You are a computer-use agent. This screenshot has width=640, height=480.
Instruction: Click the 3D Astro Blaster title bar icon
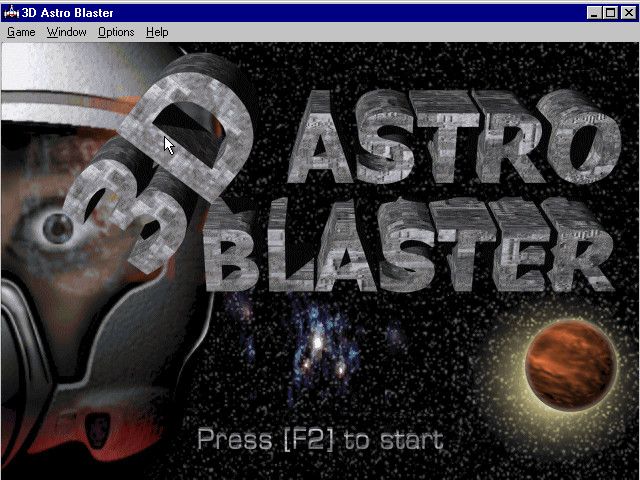point(11,13)
